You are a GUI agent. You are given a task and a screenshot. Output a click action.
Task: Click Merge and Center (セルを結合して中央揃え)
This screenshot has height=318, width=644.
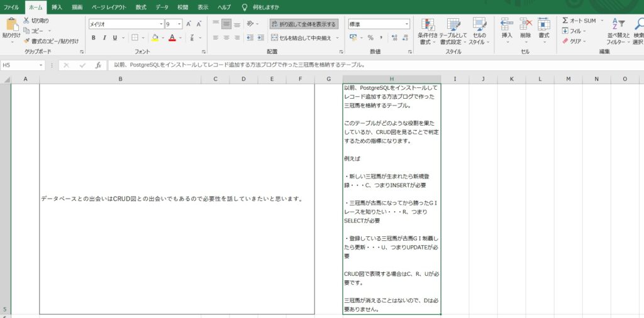[302, 38]
